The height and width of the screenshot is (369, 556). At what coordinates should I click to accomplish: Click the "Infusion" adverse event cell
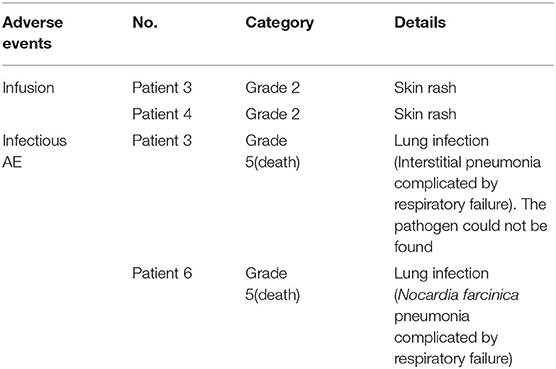click(28, 88)
